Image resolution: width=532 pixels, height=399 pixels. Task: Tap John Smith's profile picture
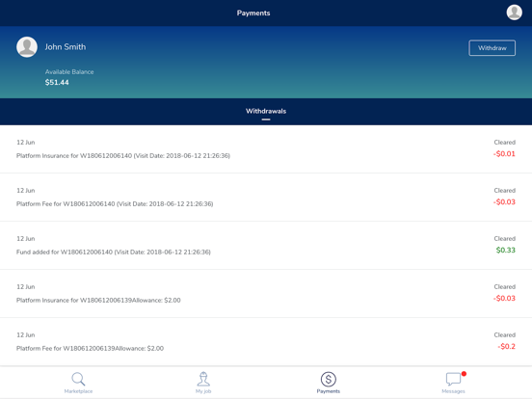tap(27, 47)
